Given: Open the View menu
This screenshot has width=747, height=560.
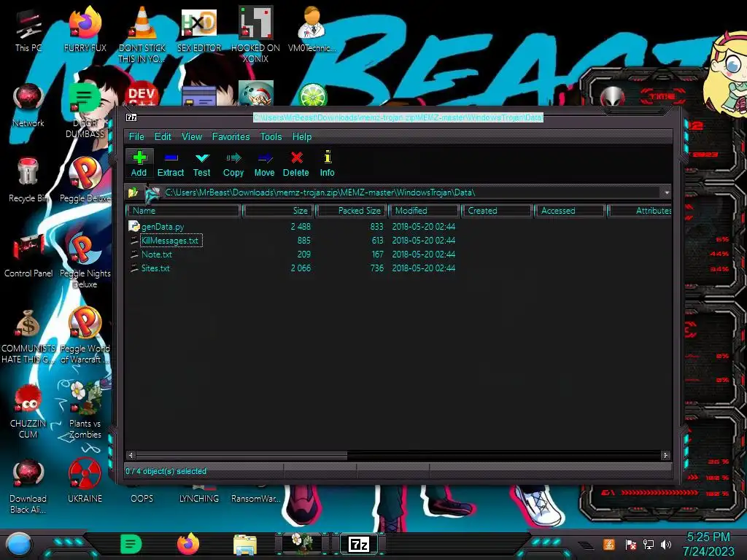Looking at the screenshot, I should coord(192,136).
